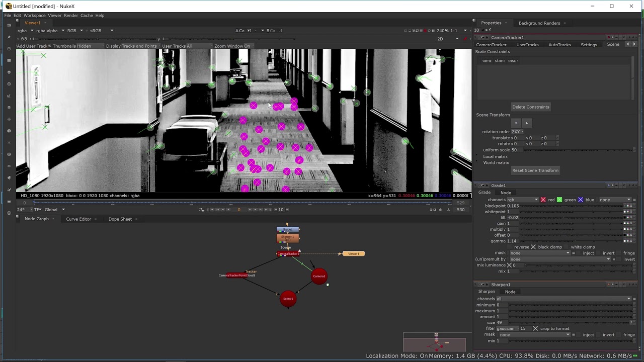The width and height of the screenshot is (644, 362).
Task: Open the Settings tab in CameraTracker1
Action: point(589,45)
